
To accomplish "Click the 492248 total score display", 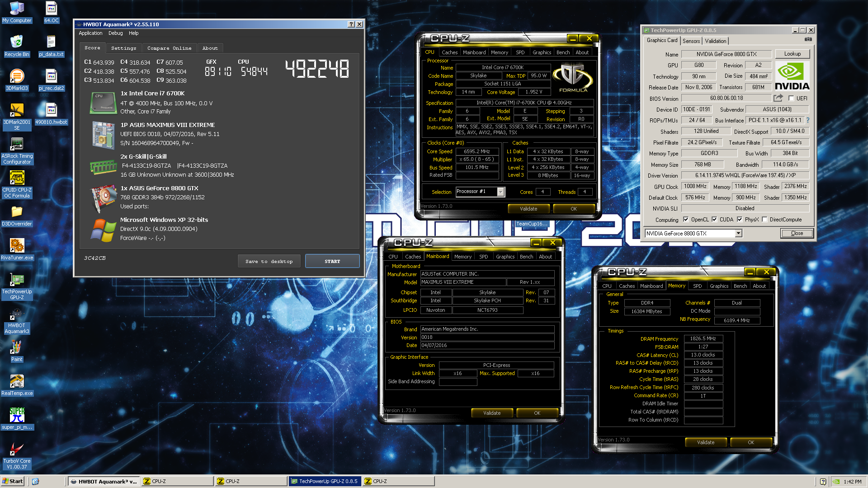I will [x=317, y=69].
